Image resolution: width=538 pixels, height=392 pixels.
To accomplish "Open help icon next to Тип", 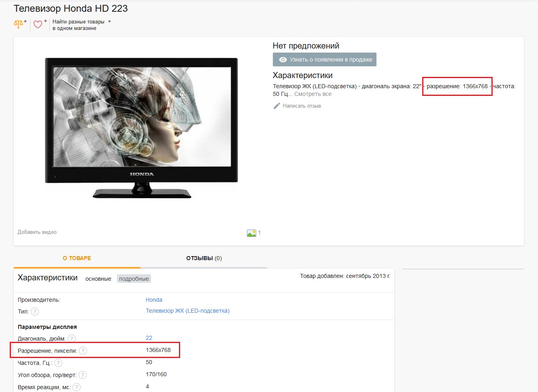I will [35, 311].
